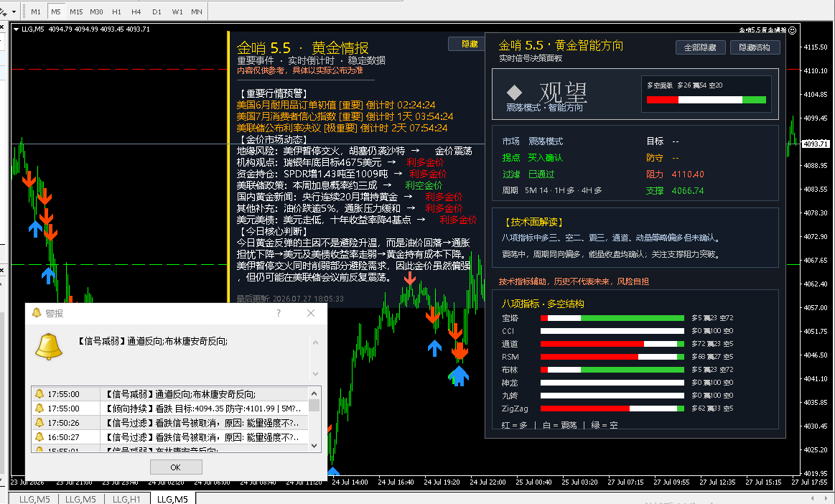835x504 pixels.
Task: Select alert row 17:55:00 【信号减弱】
Action: pos(170,394)
